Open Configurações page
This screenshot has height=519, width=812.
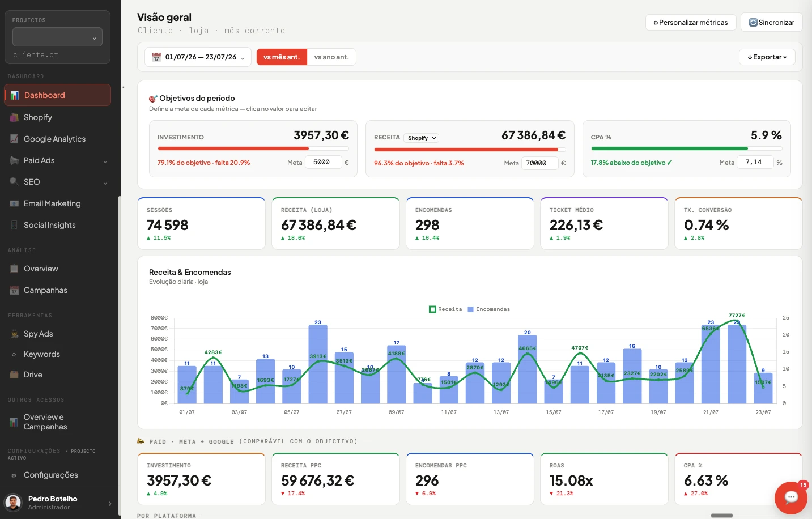[x=57, y=475]
